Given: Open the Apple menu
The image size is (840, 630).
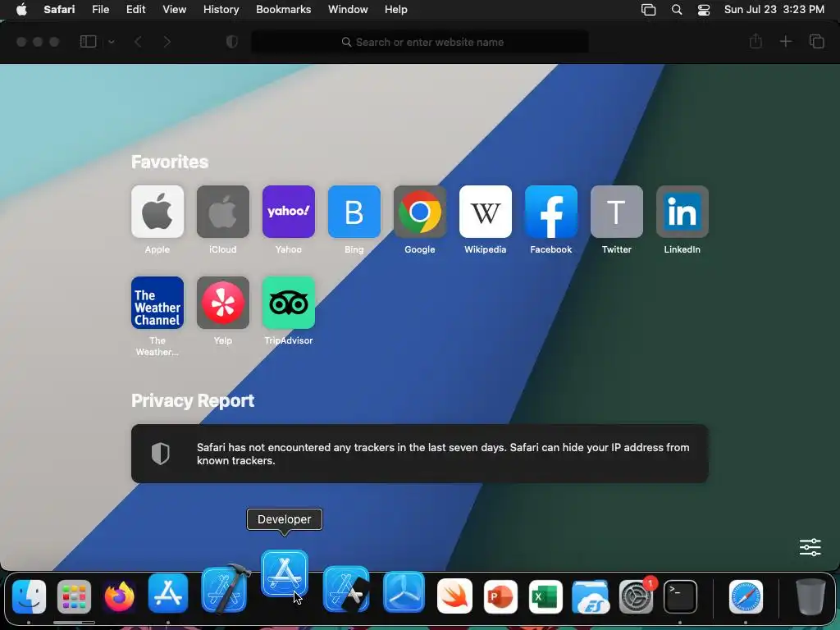Looking at the screenshot, I should tap(21, 10).
